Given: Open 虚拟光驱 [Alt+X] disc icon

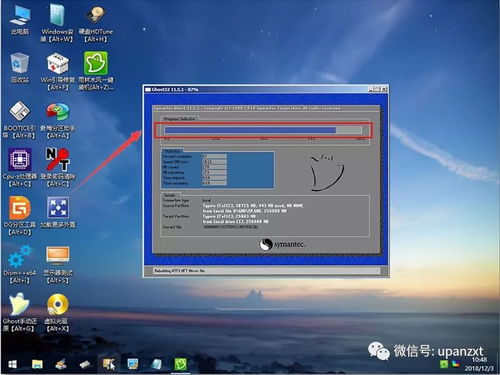Looking at the screenshot, I should click(57, 312).
